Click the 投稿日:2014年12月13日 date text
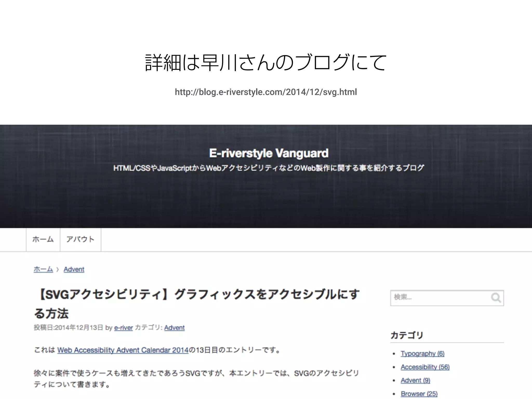The width and height of the screenshot is (532, 399). click(68, 328)
